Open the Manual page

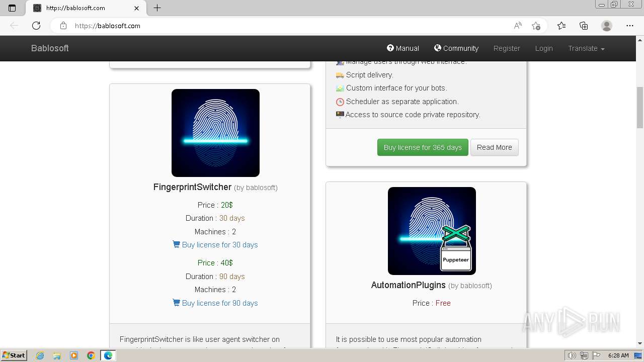[403, 48]
